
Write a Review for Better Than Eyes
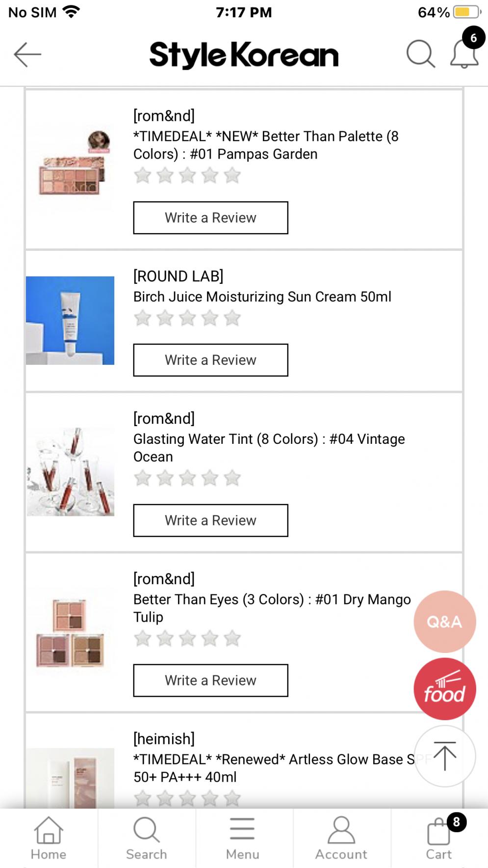pyautogui.click(x=210, y=680)
